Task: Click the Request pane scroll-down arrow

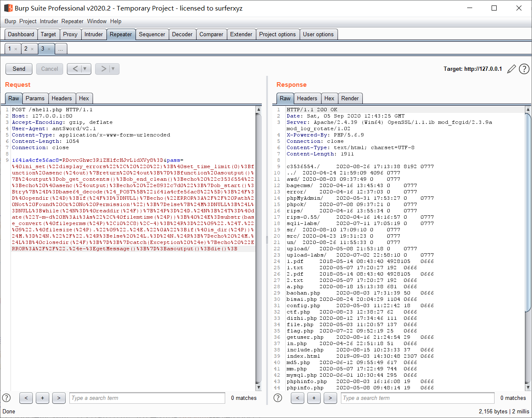Action: 258,388
